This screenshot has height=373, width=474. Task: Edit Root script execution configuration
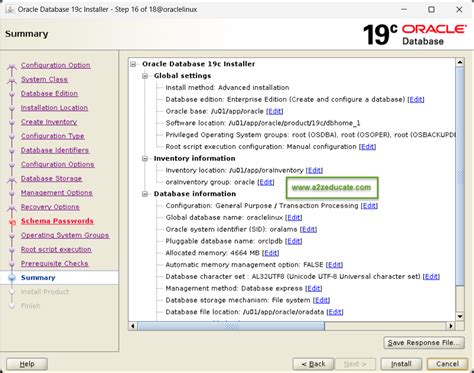367,147
